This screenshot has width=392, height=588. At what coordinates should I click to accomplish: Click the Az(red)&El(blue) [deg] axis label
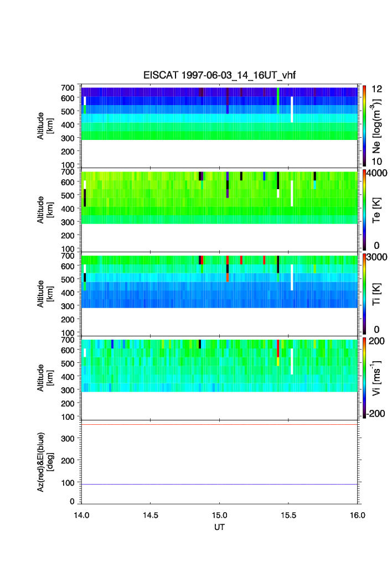(x=45, y=462)
